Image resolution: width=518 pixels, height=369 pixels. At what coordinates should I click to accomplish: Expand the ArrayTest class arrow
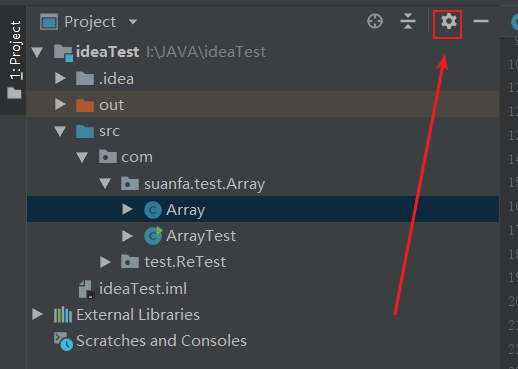pyautogui.click(x=127, y=236)
